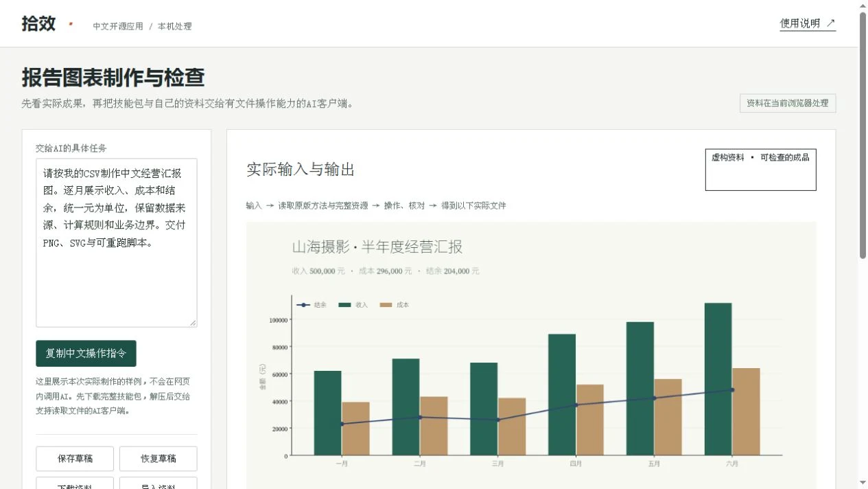The height and width of the screenshot is (489, 868).
Task: Click the 交给AI的具体任务 field label
Action: 71,148
